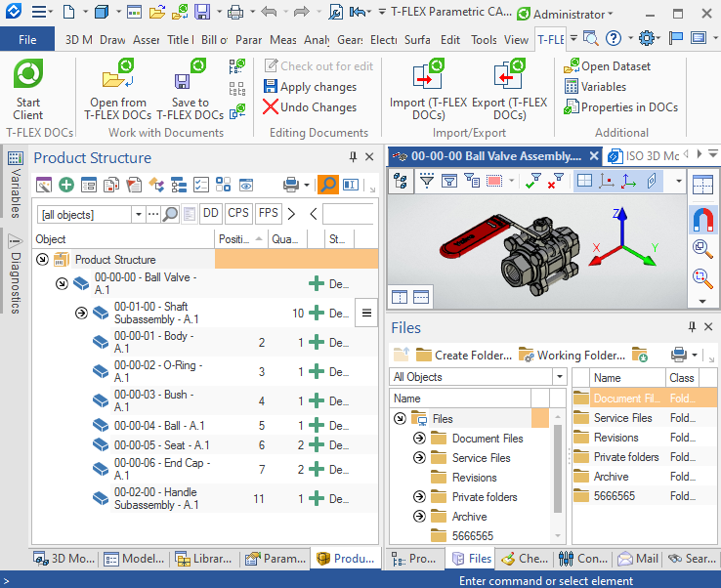Select the 5666565 folder in tree
721x588 pixels.
click(472, 536)
